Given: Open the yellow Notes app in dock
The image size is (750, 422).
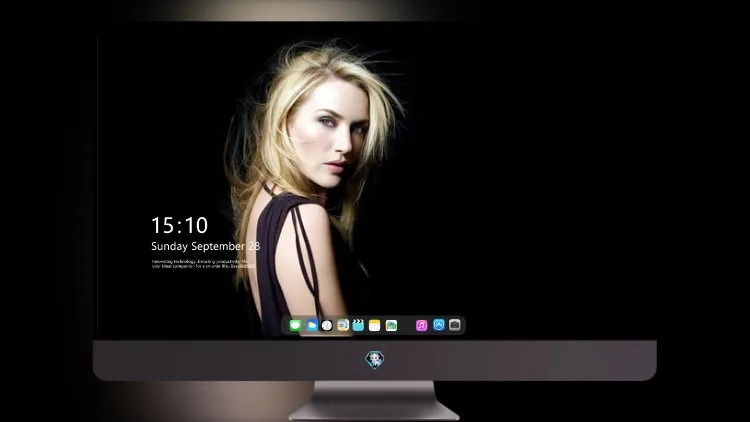Looking at the screenshot, I should (375, 325).
